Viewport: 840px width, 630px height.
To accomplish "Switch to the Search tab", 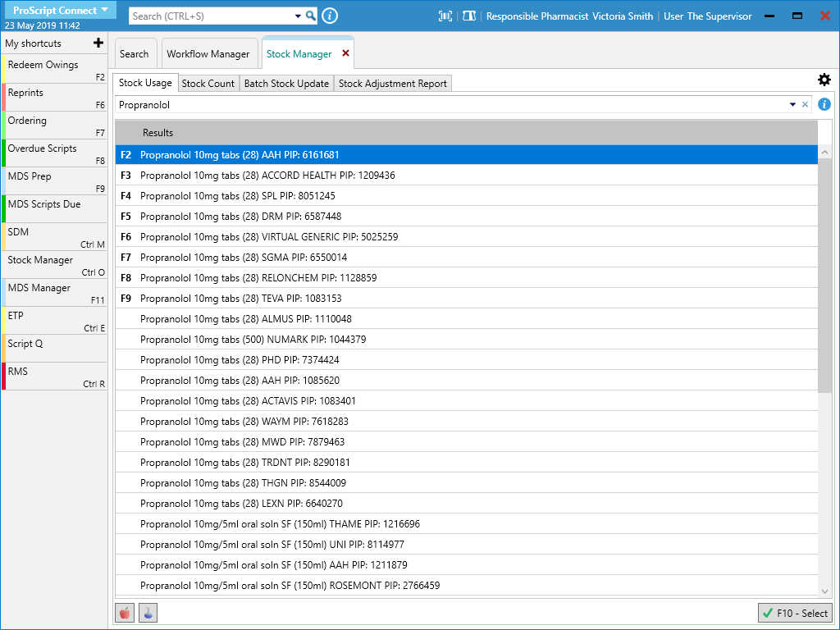I will coord(135,53).
